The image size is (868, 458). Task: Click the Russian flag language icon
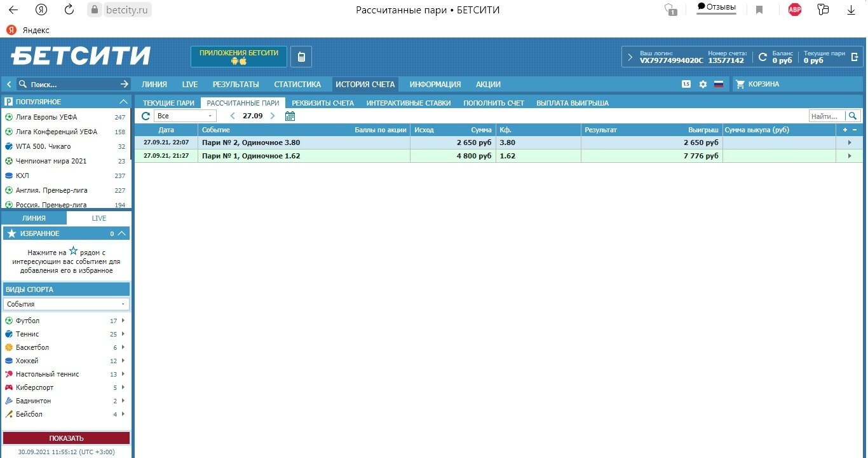coord(719,84)
